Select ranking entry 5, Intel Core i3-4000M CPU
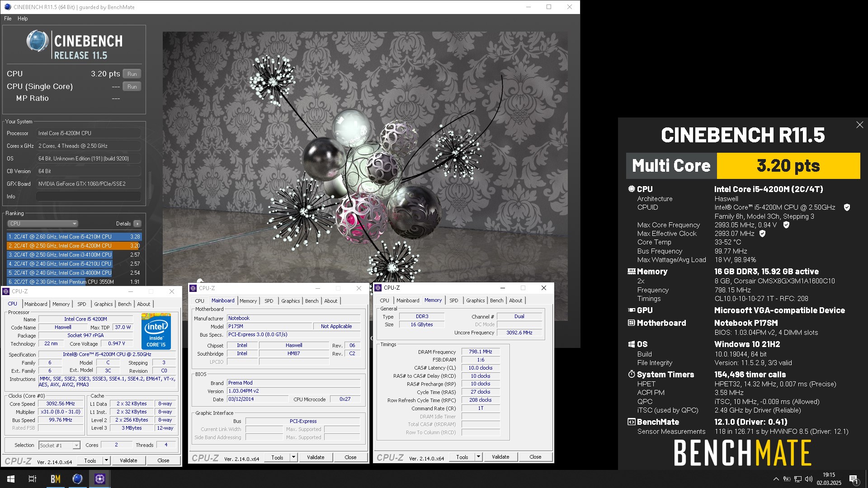This screenshot has height=488, width=868. tap(74, 273)
